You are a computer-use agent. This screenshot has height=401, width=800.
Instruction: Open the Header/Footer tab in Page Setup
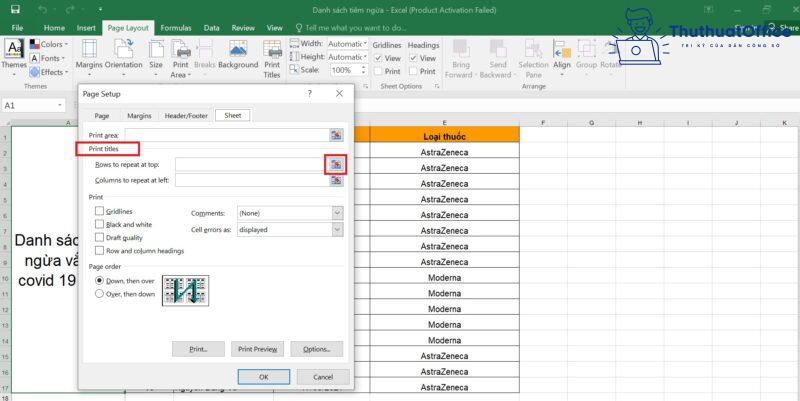[x=186, y=116]
